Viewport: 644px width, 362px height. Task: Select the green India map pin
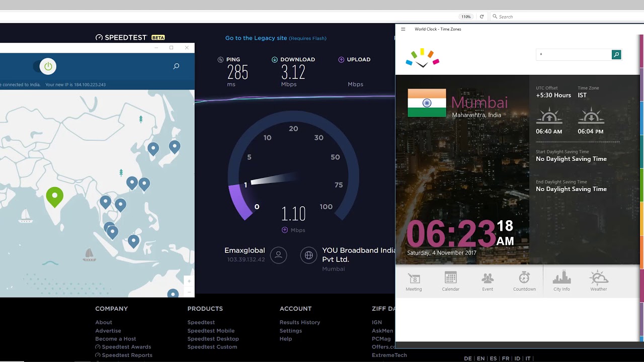(x=55, y=197)
